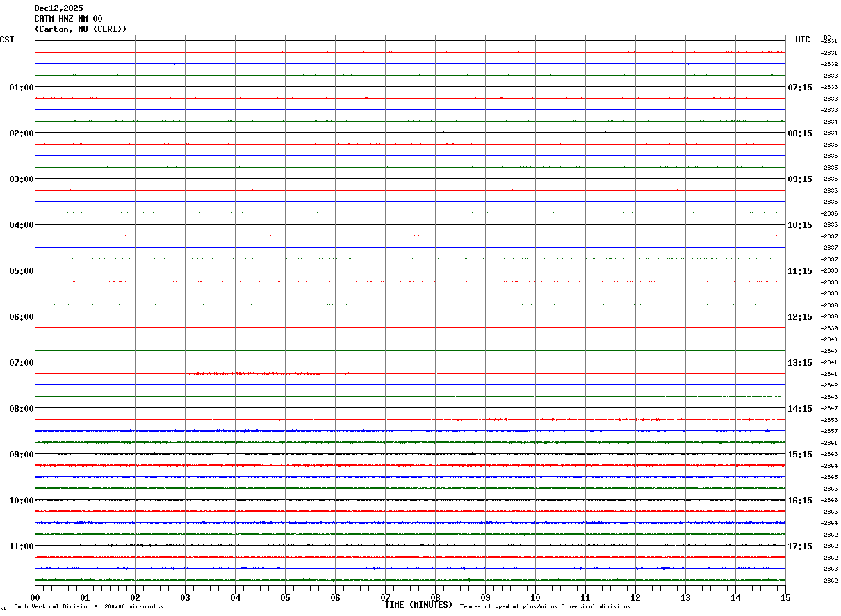841x616 pixels.
Task: Click minute 00 on the bottom axis
Action: (x=35, y=597)
